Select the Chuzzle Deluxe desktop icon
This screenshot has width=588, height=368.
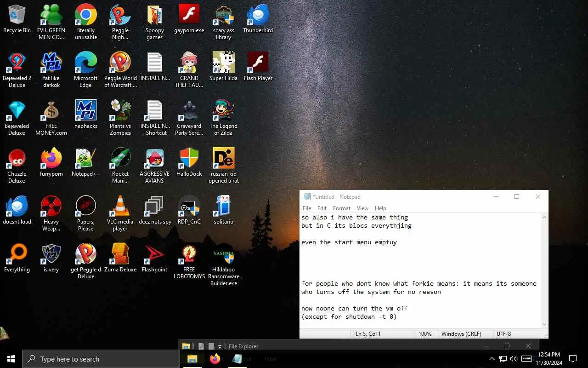pos(17,166)
